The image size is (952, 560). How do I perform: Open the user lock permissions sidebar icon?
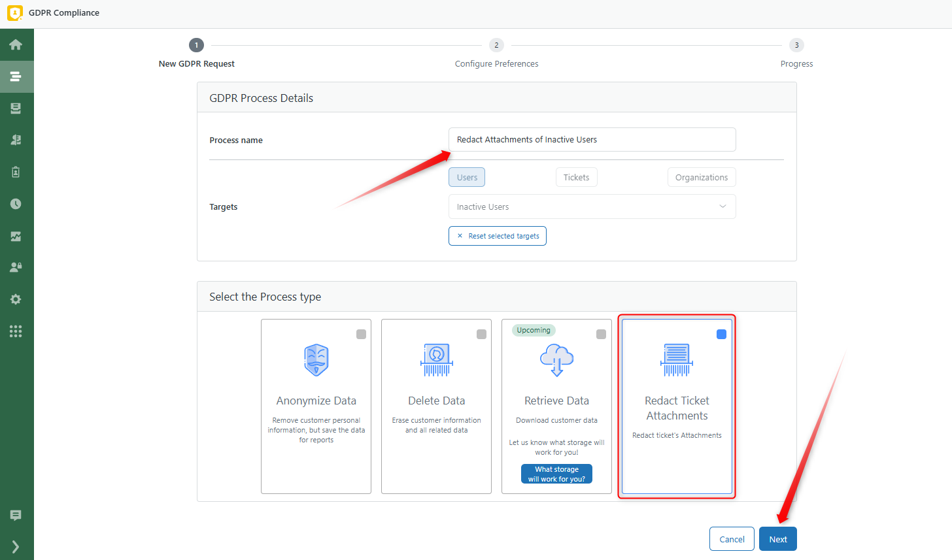pos(16,267)
